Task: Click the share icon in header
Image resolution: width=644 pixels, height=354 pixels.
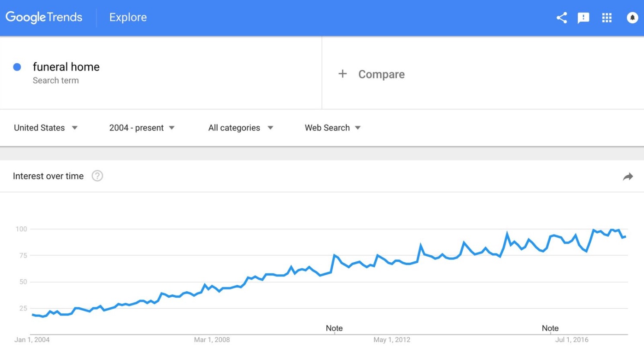Action: point(562,18)
